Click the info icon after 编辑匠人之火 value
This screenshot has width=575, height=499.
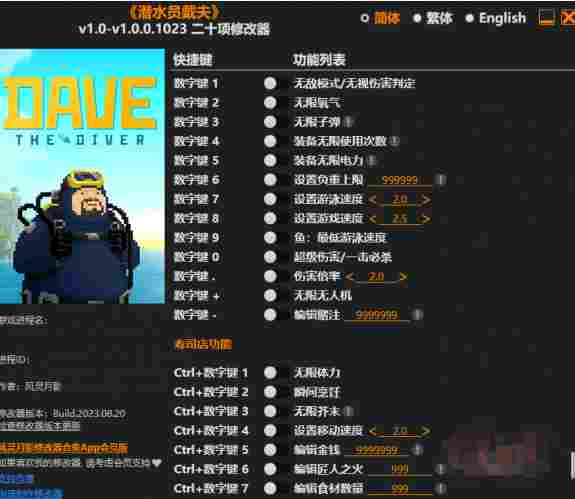pyautogui.click(x=440, y=469)
